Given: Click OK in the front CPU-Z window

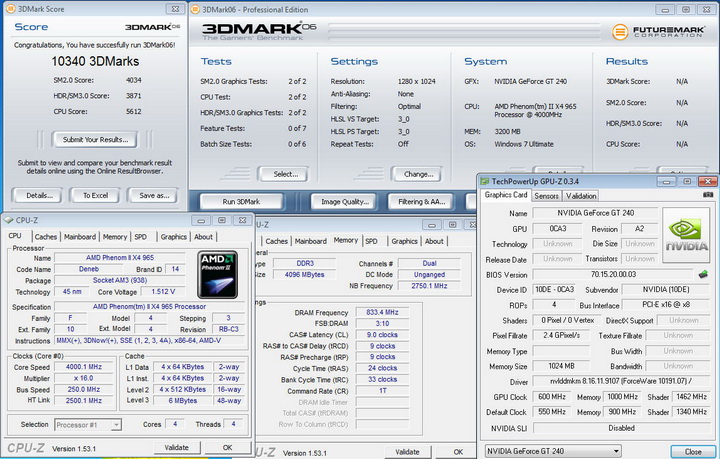Looking at the screenshot, I should (x=227, y=448).
